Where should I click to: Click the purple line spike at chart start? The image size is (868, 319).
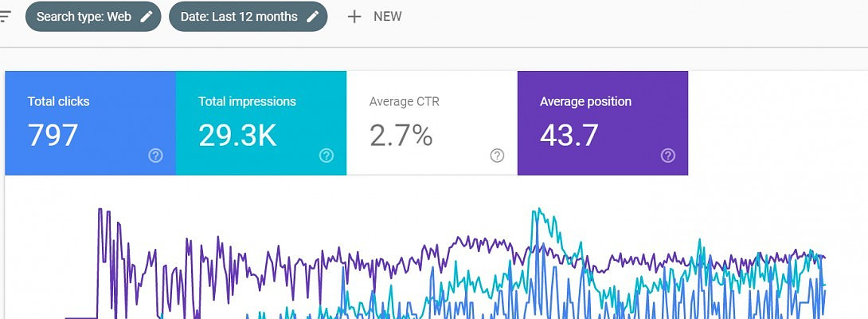point(100,211)
